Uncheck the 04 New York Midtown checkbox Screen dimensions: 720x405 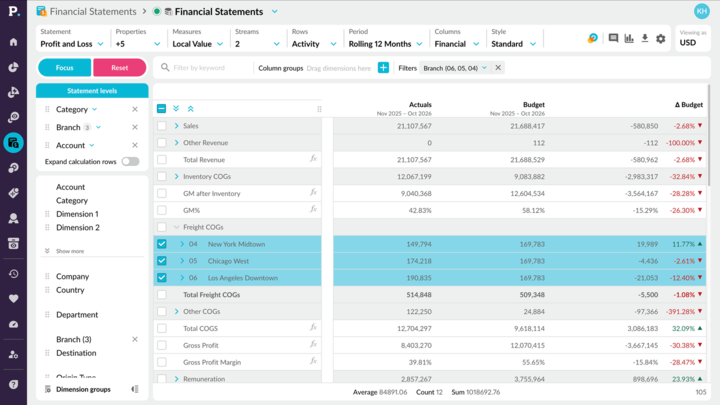pyautogui.click(x=162, y=244)
